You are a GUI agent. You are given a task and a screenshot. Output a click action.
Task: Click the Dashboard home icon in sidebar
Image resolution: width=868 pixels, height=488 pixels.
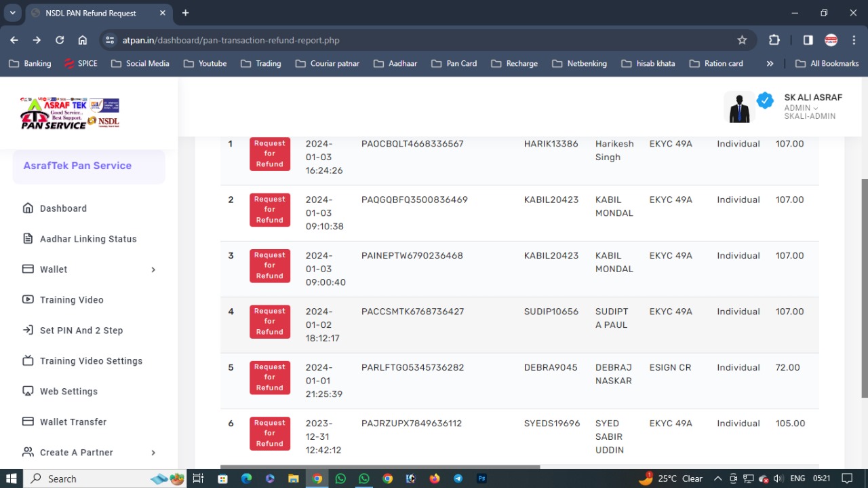28,208
